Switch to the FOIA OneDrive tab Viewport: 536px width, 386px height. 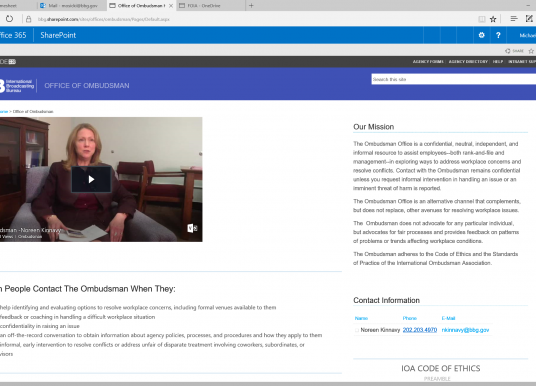click(x=210, y=5)
